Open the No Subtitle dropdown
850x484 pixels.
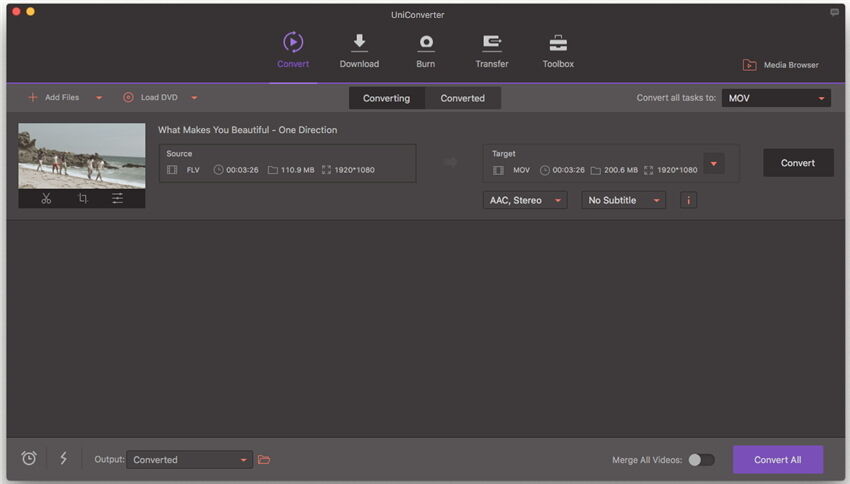(x=623, y=201)
